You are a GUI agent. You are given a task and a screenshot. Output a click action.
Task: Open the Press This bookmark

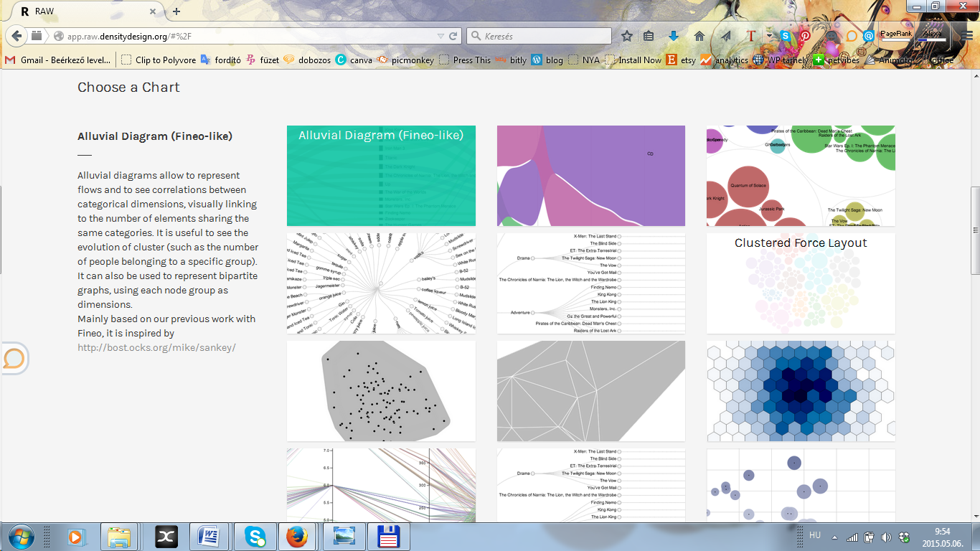coord(464,60)
